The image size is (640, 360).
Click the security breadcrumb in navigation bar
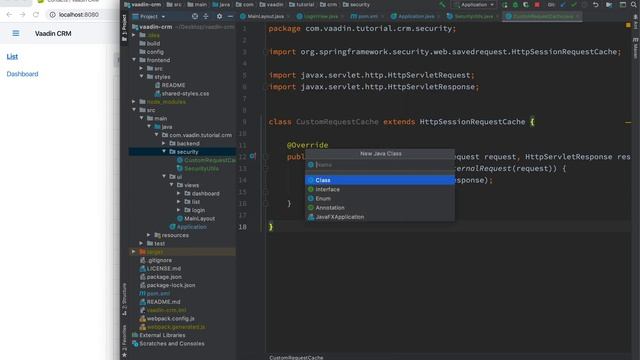pyautogui.click(x=356, y=4)
